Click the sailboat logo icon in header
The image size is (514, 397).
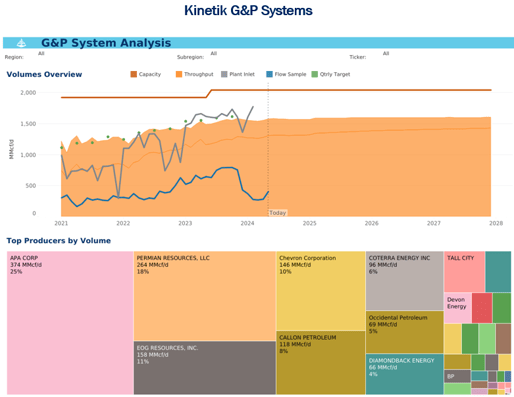pyautogui.click(x=21, y=43)
